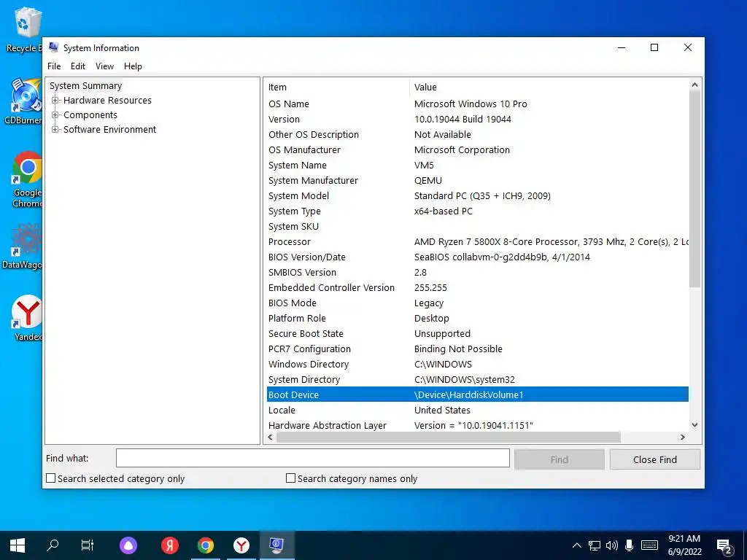Open the Recycle Bin desktop icon

pos(24,29)
